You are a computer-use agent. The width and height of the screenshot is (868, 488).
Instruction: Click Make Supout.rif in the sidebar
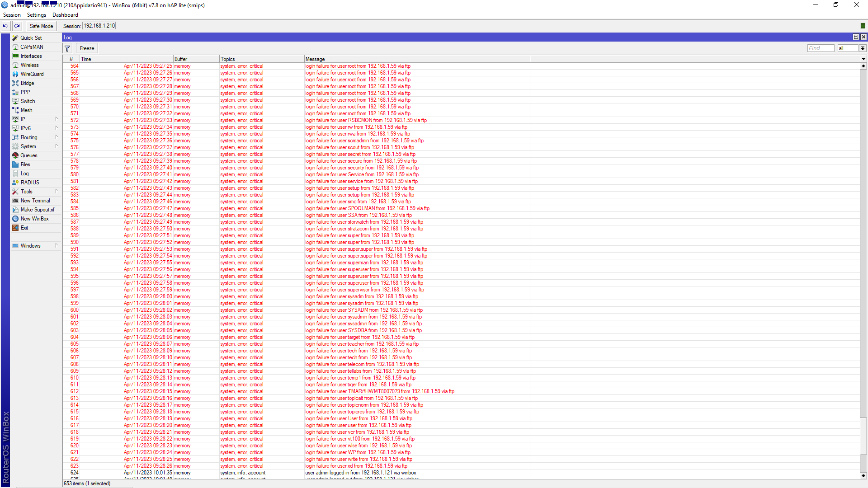coord(38,209)
